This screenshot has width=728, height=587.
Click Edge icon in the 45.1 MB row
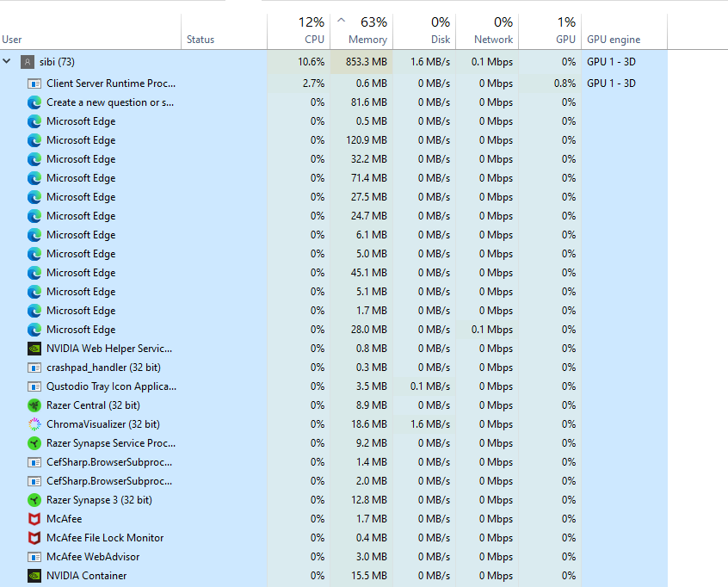(x=34, y=273)
